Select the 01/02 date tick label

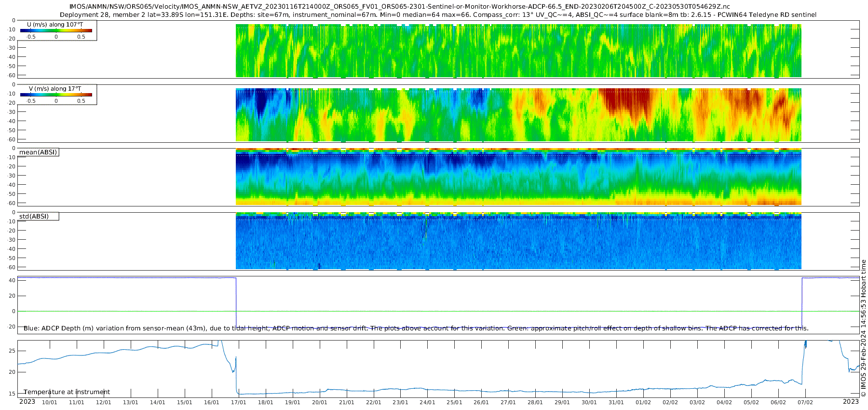(643, 403)
